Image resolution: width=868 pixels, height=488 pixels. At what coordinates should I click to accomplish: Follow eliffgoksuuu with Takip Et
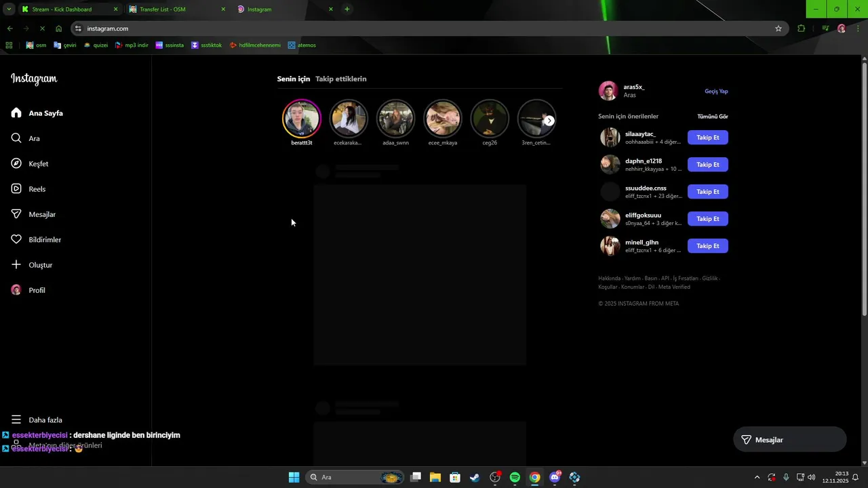pos(708,219)
